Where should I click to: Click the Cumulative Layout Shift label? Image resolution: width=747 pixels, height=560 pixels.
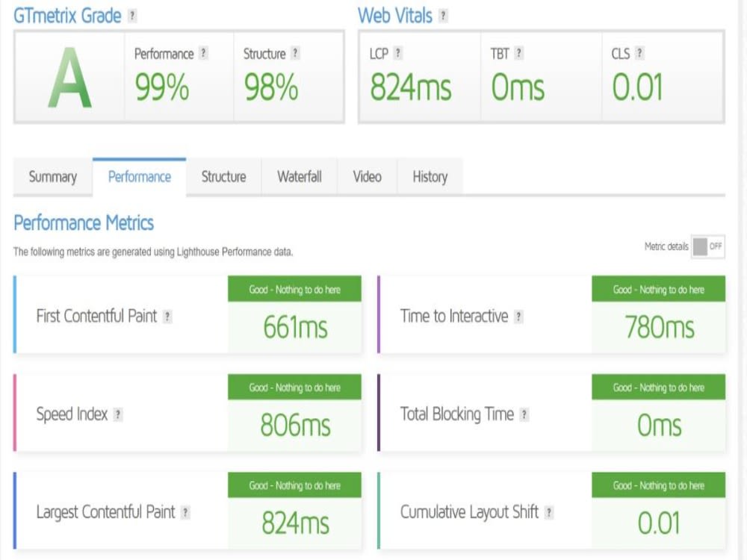click(x=469, y=512)
